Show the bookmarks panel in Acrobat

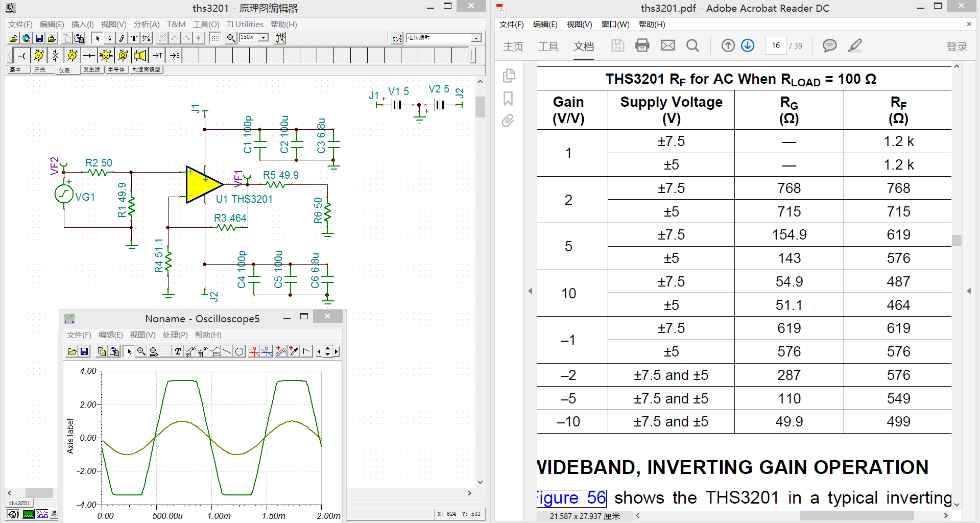(x=508, y=99)
